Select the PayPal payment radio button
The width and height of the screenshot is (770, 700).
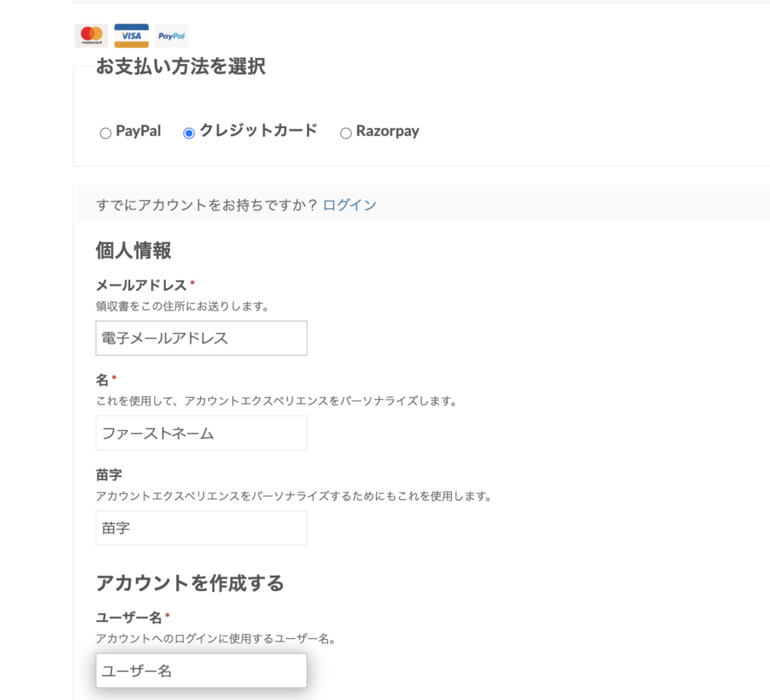(105, 133)
